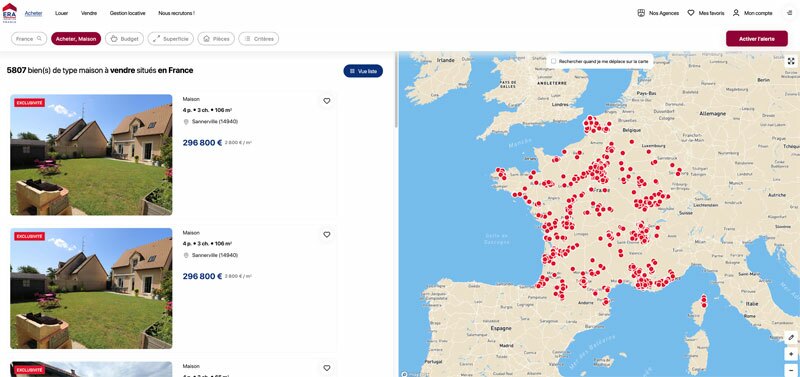Enable Rechercher quand je me déplace checkbox
The image size is (800, 377).
pos(554,61)
